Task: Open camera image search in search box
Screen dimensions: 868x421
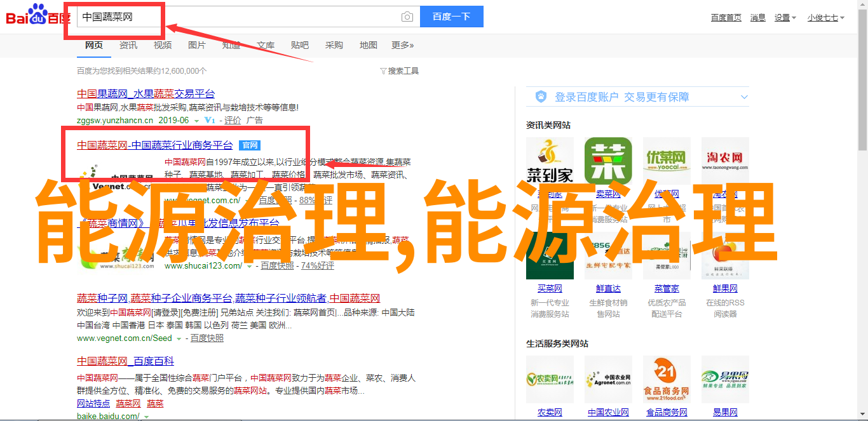Action: pyautogui.click(x=407, y=17)
